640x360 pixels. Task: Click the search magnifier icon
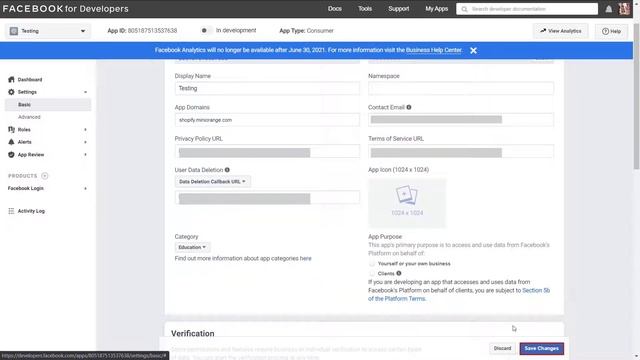[x=464, y=9]
